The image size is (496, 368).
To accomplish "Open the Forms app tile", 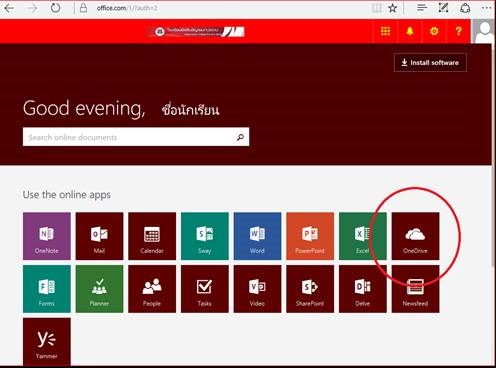I will 47,289.
